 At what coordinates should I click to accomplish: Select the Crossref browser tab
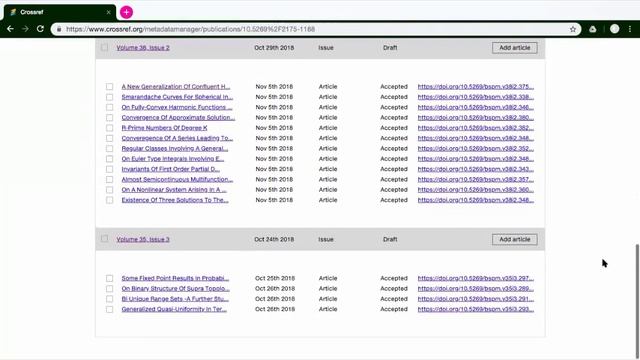tap(60, 12)
